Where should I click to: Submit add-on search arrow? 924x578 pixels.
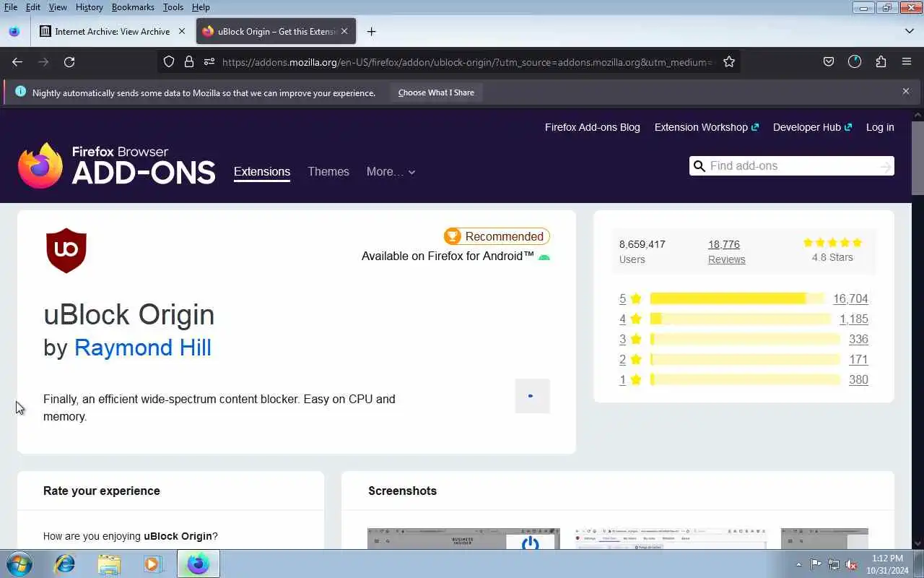886,166
